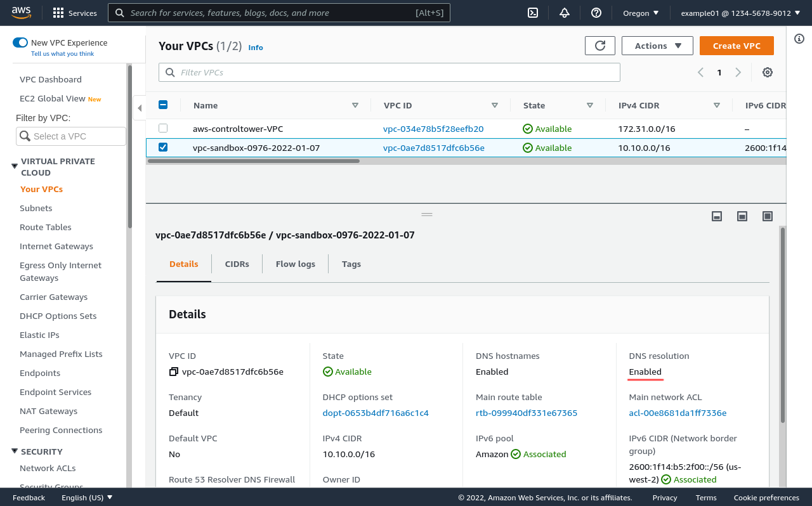Open Internet Gateways in the sidebar
Image resolution: width=812 pixels, height=506 pixels.
[56, 246]
